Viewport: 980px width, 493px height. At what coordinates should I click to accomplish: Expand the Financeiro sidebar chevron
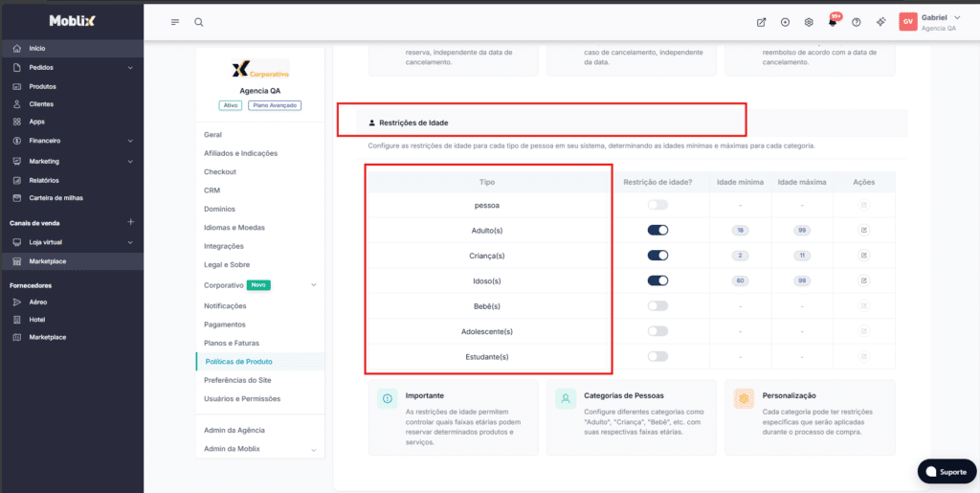(130, 142)
